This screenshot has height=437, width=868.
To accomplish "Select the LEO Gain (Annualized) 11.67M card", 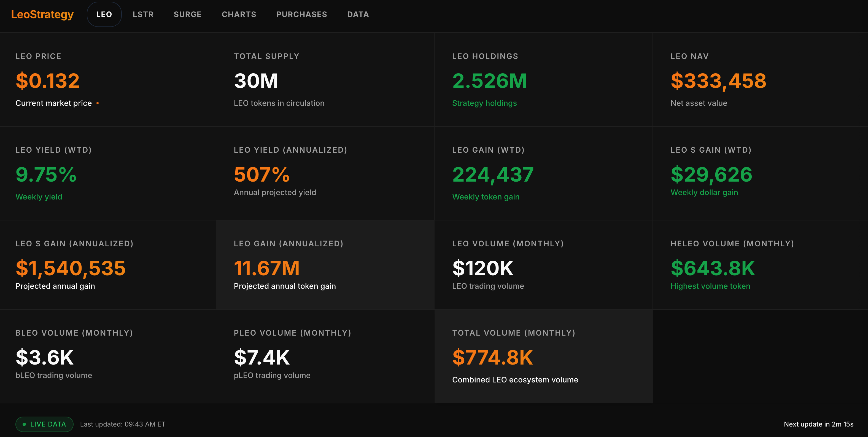I will 325,265.
